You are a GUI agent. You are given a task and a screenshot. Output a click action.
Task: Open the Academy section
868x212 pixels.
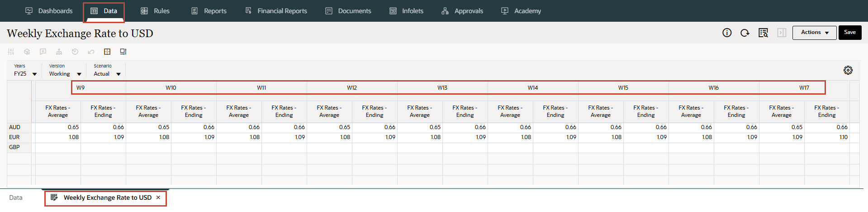[x=521, y=11]
